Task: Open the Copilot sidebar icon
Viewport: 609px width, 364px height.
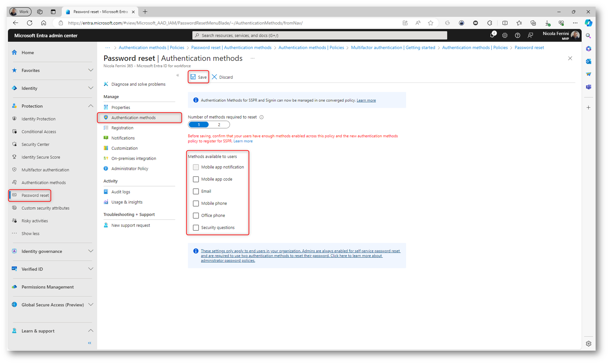Action: click(x=588, y=23)
